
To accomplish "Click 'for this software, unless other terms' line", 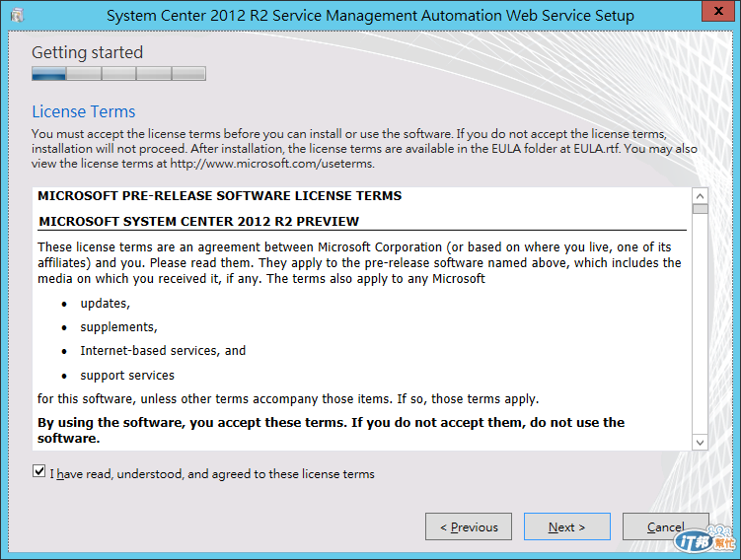I will coord(288,399).
